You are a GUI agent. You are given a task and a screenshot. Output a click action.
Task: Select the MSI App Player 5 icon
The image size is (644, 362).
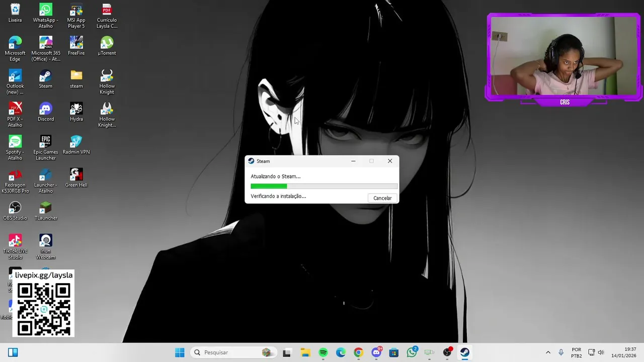pos(76,17)
